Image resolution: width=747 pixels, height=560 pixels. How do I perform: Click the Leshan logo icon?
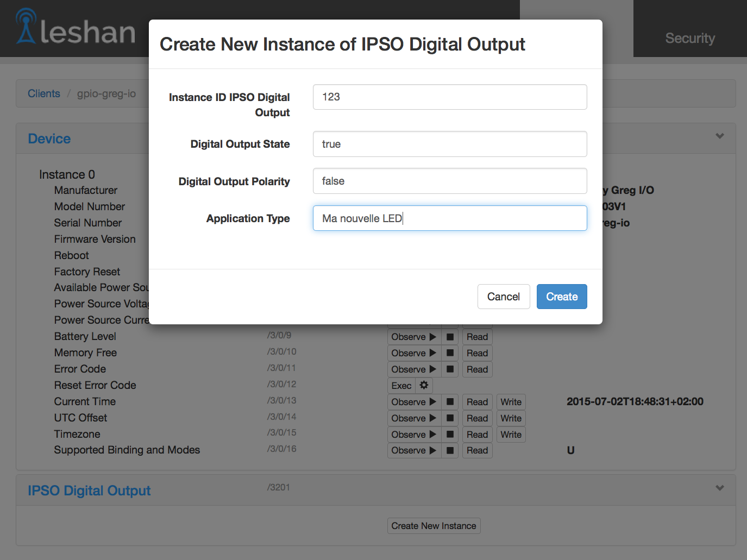[26, 26]
